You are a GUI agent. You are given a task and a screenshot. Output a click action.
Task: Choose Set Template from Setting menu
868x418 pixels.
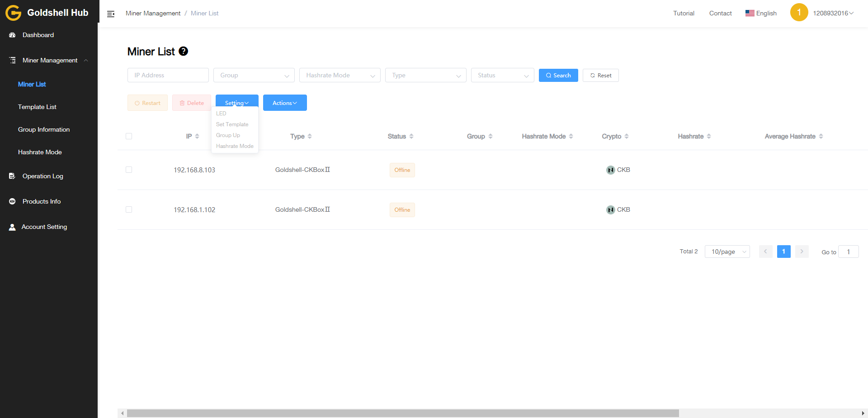(x=232, y=124)
